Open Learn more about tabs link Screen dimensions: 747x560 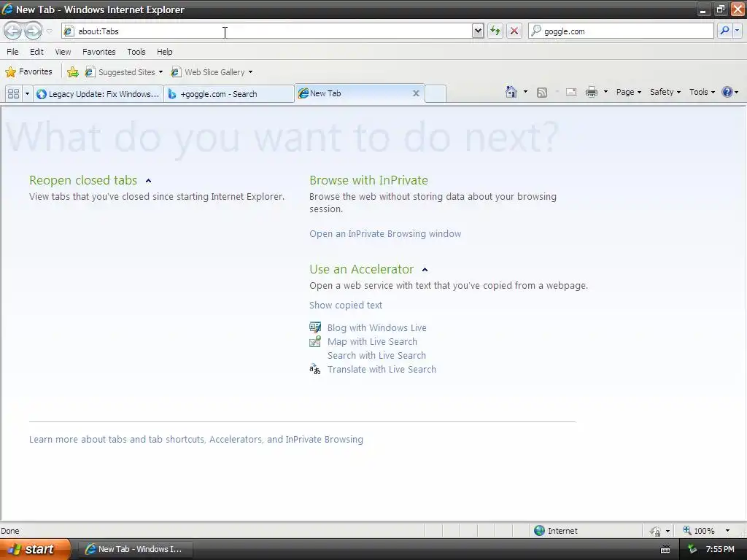(x=196, y=440)
